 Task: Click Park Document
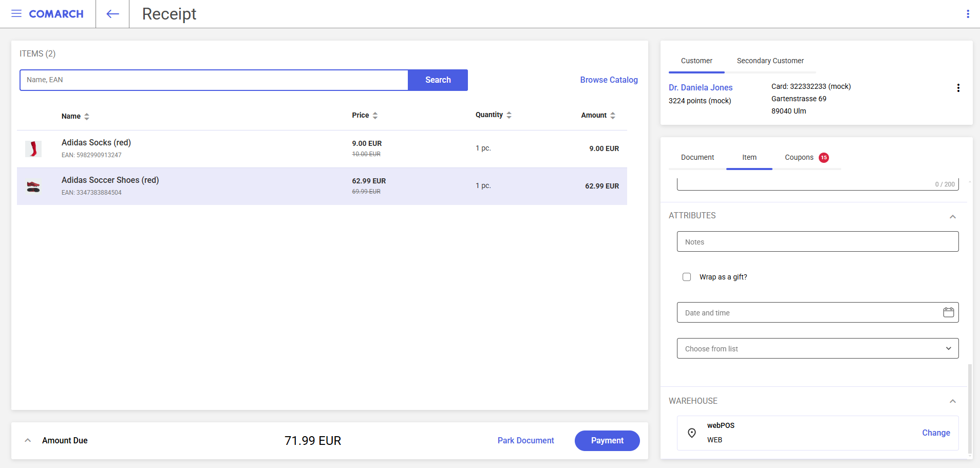525,440
